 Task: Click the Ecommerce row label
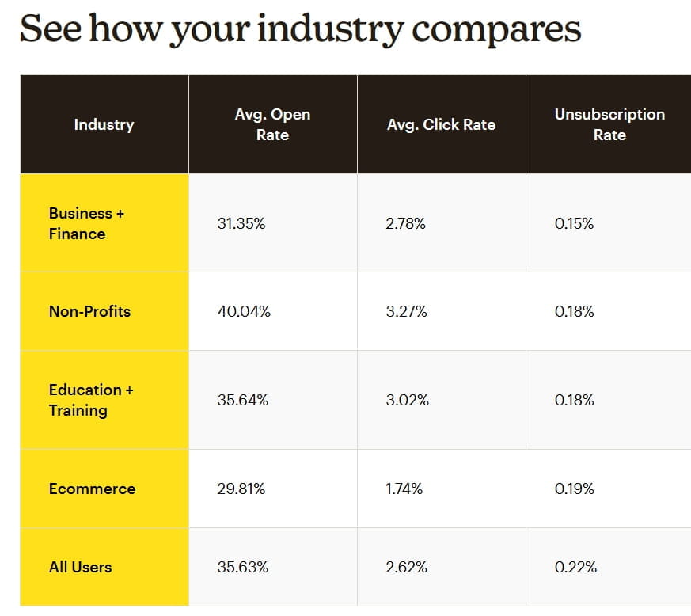(x=92, y=489)
